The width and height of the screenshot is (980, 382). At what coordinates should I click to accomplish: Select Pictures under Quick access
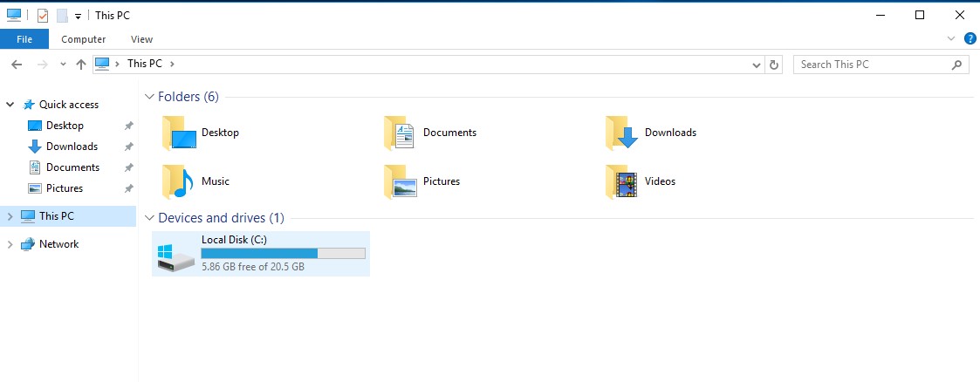click(x=65, y=188)
